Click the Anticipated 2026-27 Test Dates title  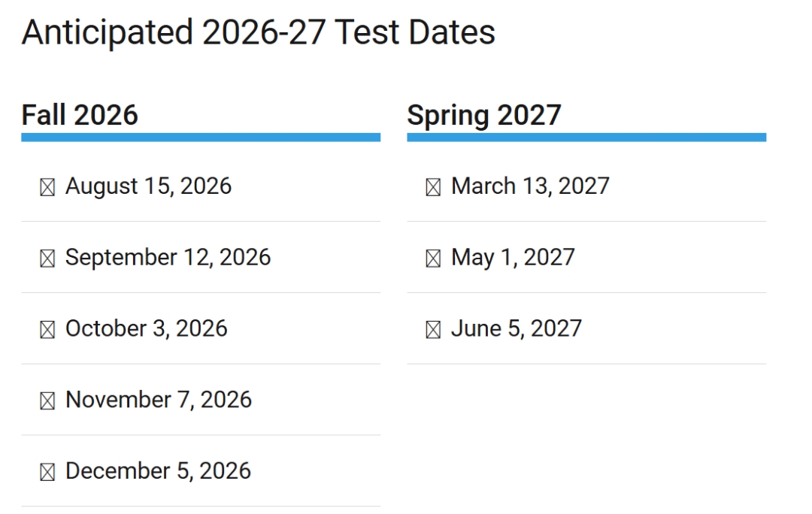pyautogui.click(x=259, y=32)
